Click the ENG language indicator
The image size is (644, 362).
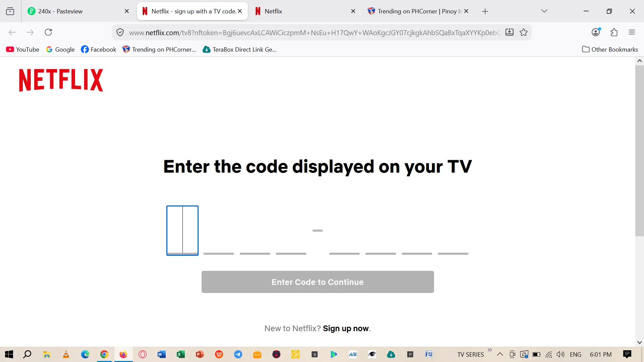pos(576,354)
